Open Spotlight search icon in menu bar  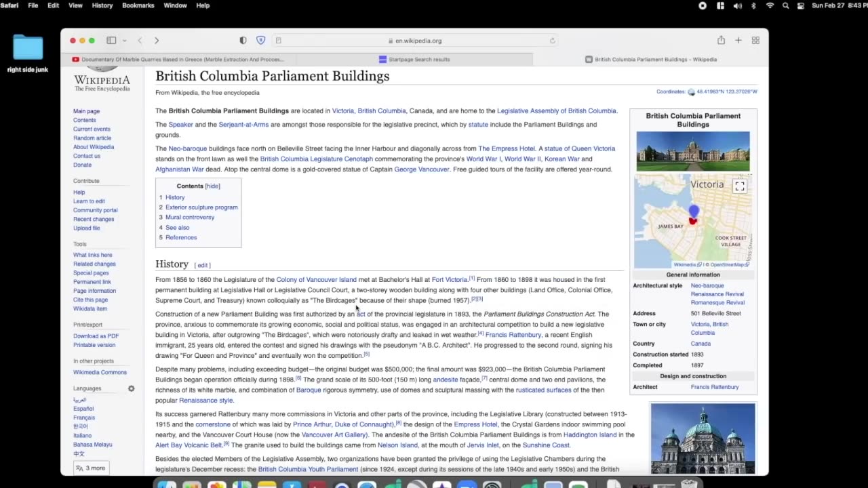786,5
